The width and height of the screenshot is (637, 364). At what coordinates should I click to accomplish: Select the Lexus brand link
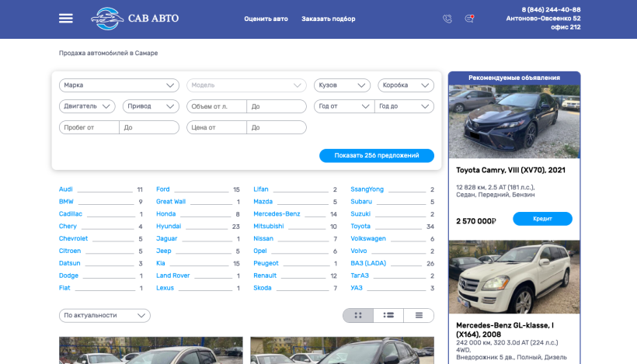(165, 288)
